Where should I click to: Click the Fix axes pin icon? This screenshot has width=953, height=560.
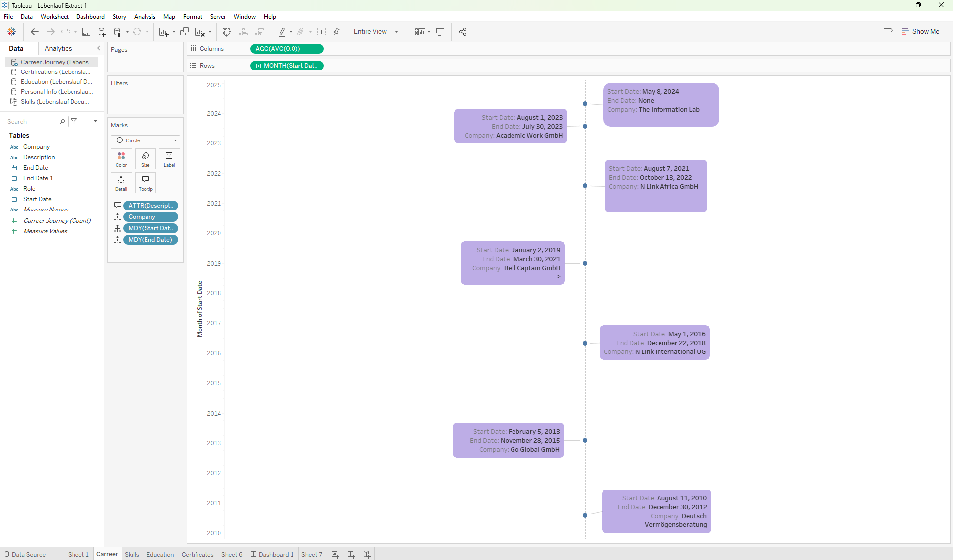[336, 32]
